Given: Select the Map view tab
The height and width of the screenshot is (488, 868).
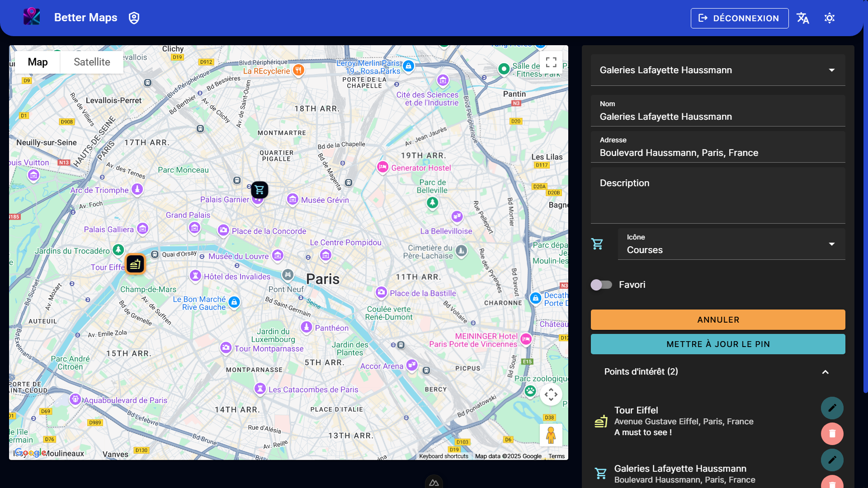Looking at the screenshot, I should (38, 62).
